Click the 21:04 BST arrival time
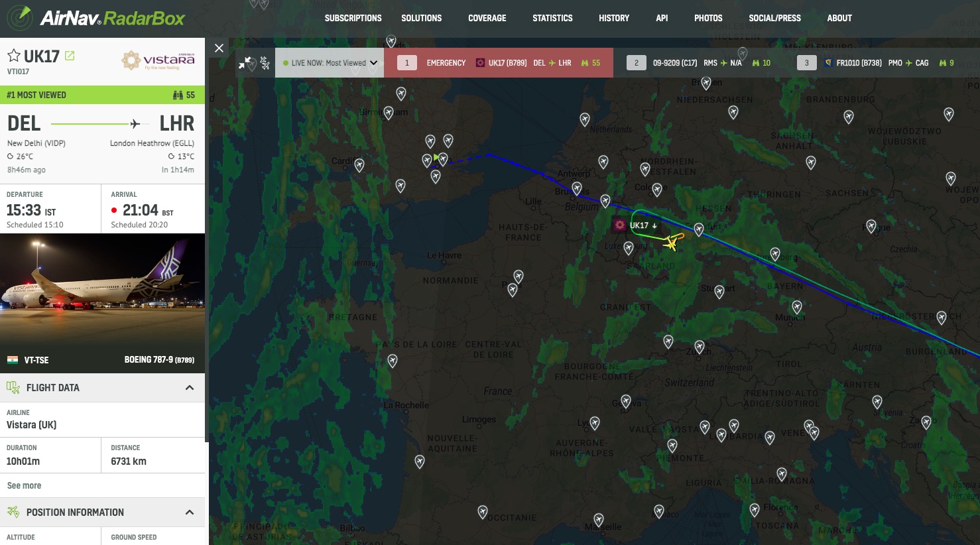This screenshot has width=980, height=545. 147,210
